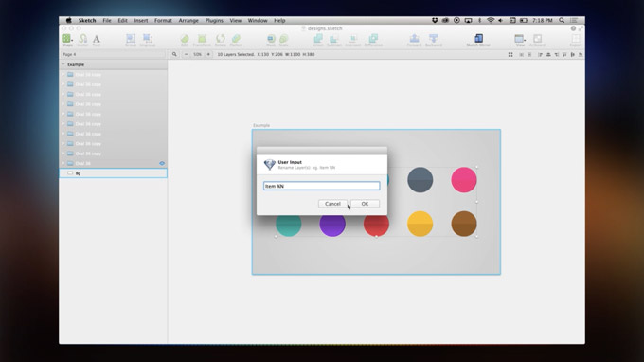
Task: Open the Arrange menu
Action: [188, 20]
